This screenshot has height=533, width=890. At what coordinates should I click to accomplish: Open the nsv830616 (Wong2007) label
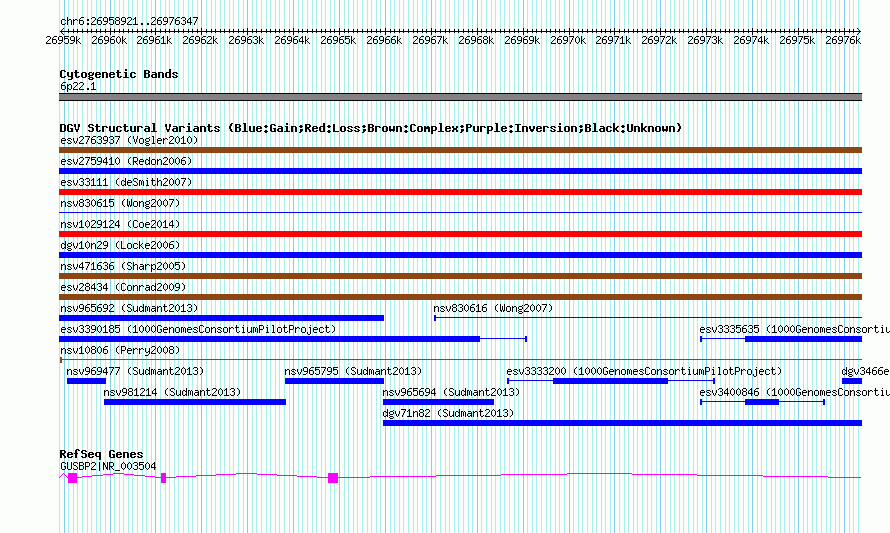point(493,308)
